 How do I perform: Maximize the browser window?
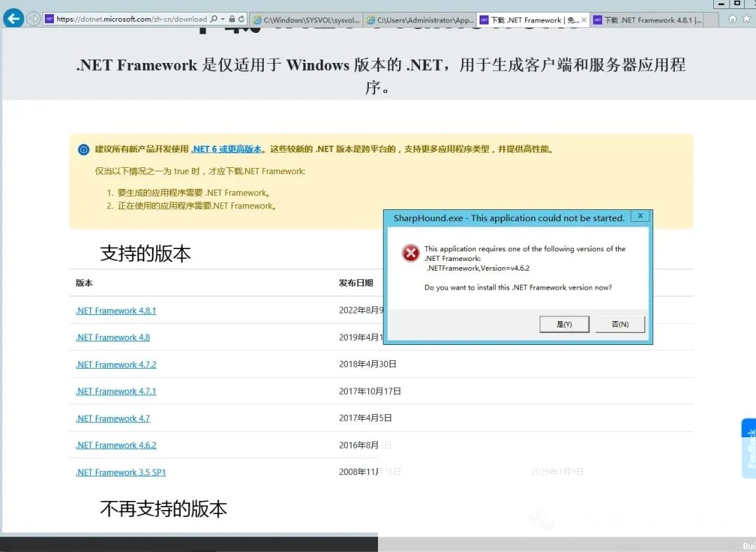(x=736, y=3)
